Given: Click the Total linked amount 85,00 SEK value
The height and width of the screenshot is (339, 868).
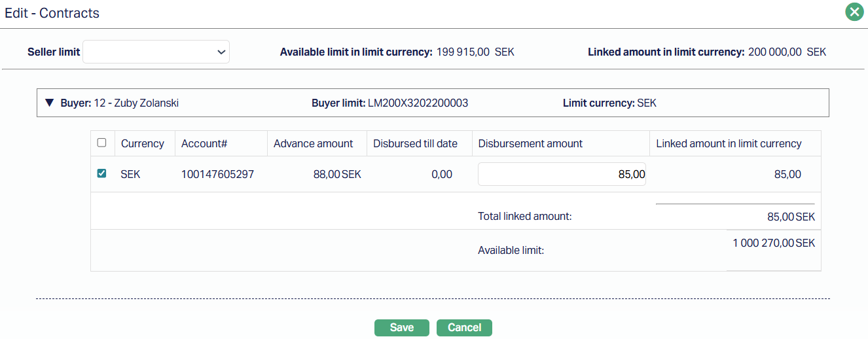Looking at the screenshot, I should coord(791,217).
